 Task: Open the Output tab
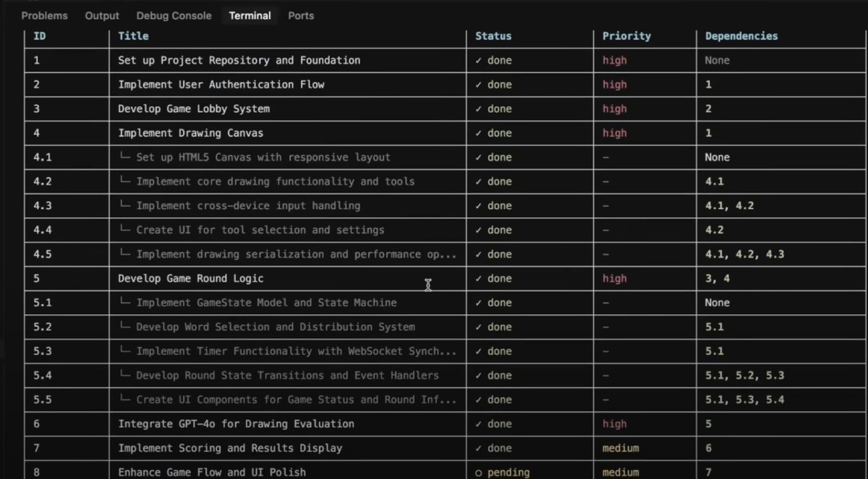102,15
